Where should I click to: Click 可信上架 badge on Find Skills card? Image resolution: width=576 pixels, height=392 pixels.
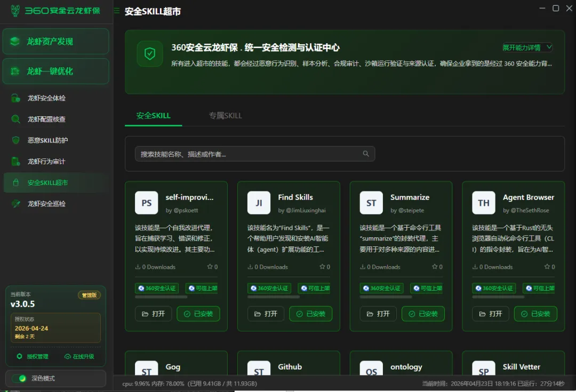tap(314, 289)
